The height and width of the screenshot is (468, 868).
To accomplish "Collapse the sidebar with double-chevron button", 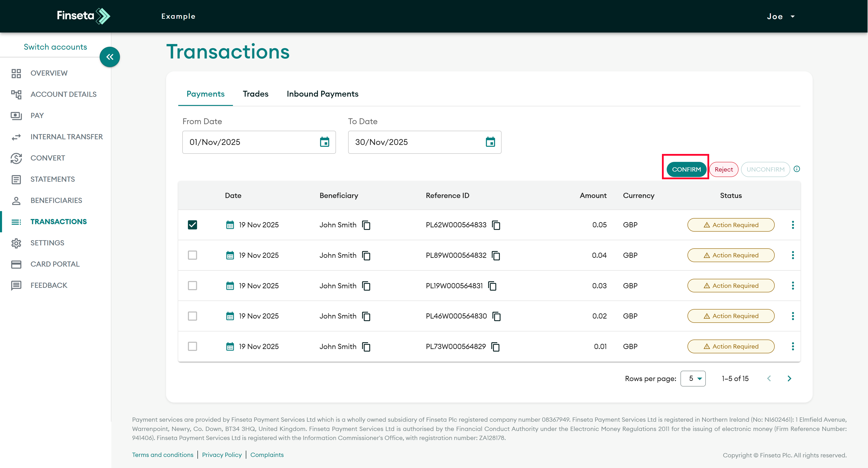I will [x=110, y=57].
